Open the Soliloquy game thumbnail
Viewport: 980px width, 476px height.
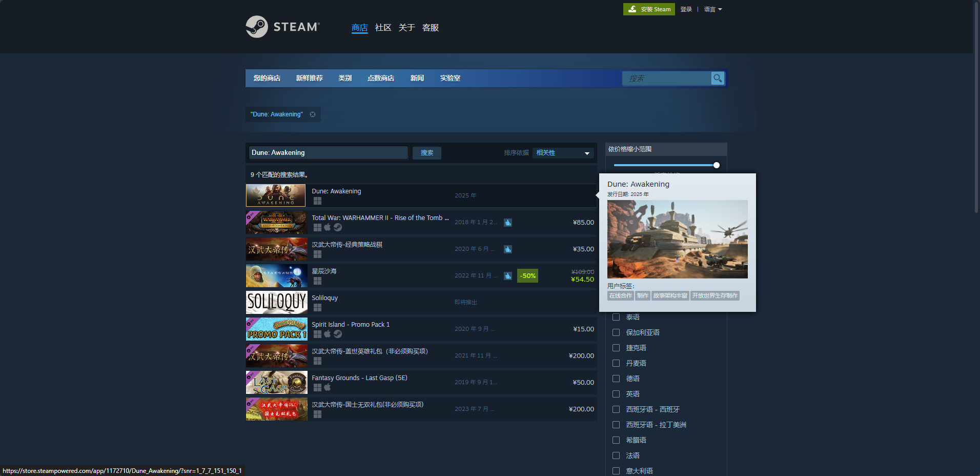[277, 302]
